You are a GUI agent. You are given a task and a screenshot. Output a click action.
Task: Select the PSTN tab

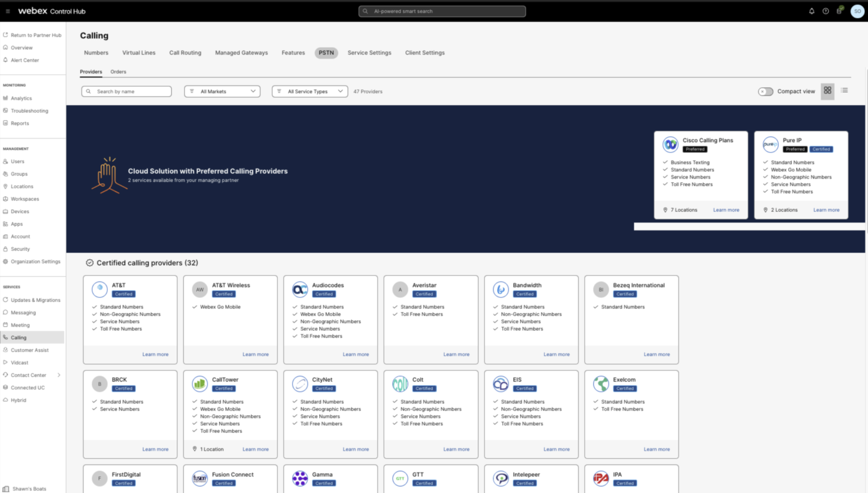coord(326,53)
